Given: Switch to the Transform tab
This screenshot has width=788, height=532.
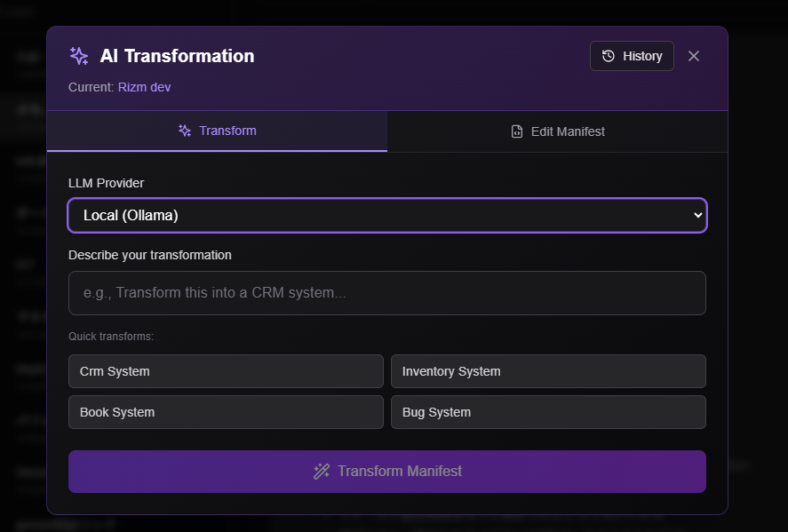Looking at the screenshot, I should pos(217,131).
